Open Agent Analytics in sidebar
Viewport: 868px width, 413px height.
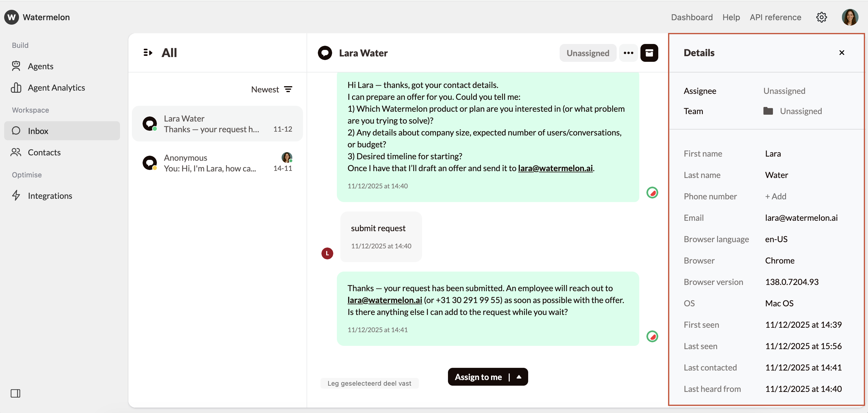(56, 88)
